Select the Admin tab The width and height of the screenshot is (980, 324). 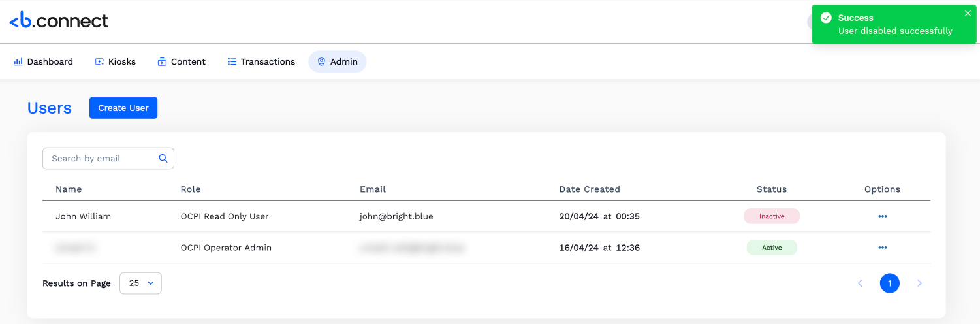click(x=338, y=62)
